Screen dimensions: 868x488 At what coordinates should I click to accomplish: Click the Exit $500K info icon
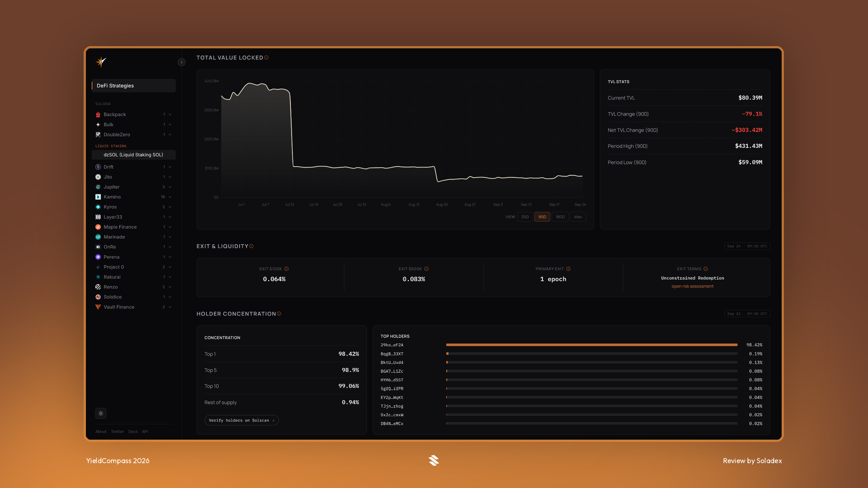point(426,269)
